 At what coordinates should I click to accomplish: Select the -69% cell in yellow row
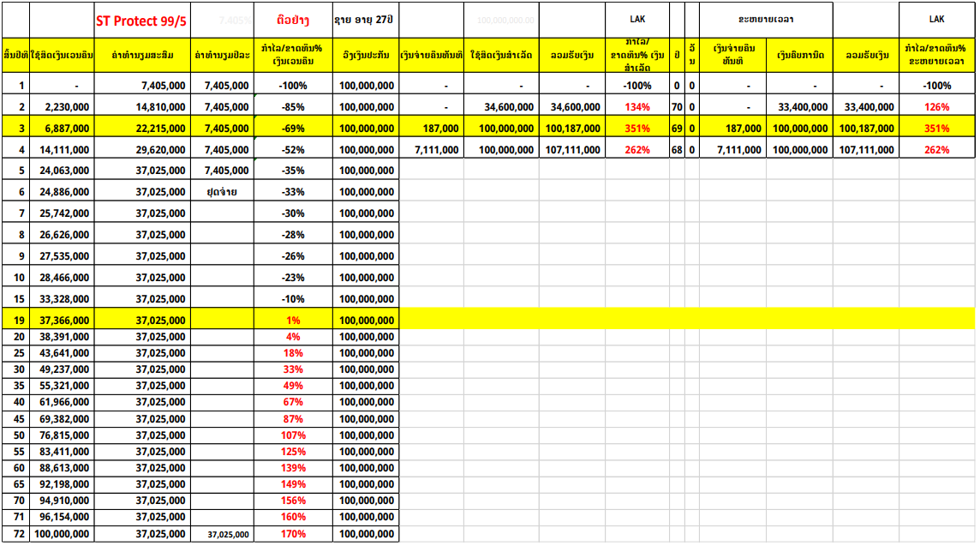tap(293, 129)
